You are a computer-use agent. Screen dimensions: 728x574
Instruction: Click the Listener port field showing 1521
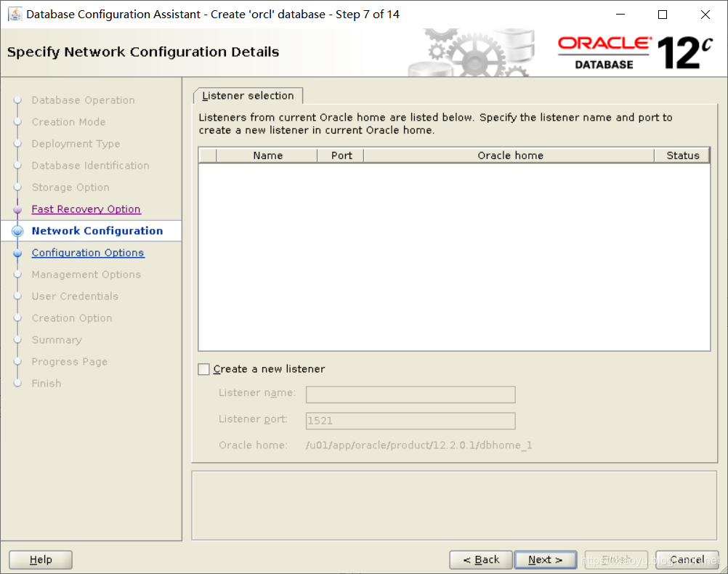(x=410, y=421)
